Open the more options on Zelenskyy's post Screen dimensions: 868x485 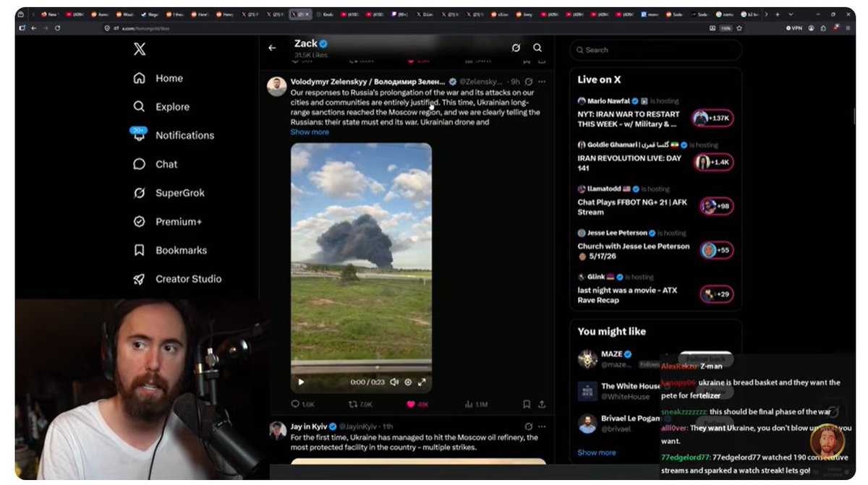click(542, 82)
